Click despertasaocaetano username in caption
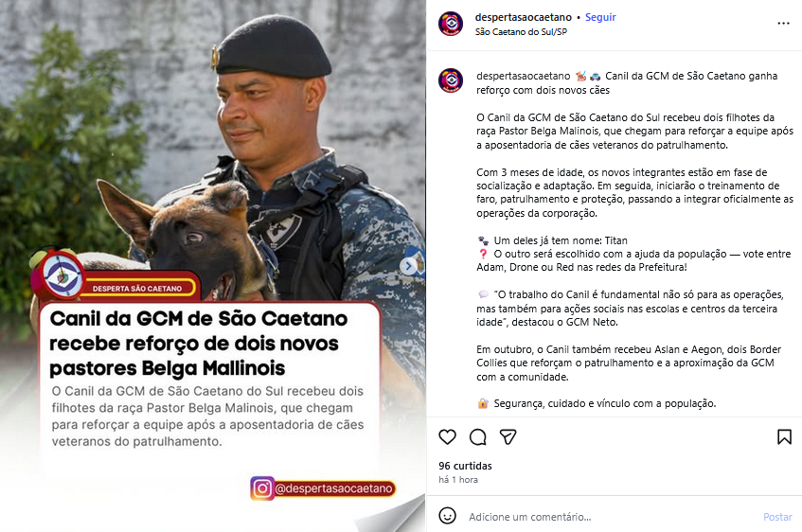This screenshot has height=532, width=802. click(x=524, y=77)
